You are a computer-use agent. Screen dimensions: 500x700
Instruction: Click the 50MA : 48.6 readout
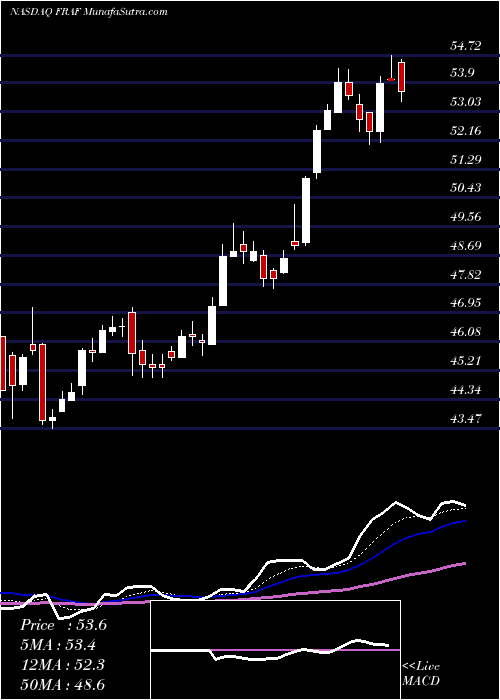click(x=64, y=684)
